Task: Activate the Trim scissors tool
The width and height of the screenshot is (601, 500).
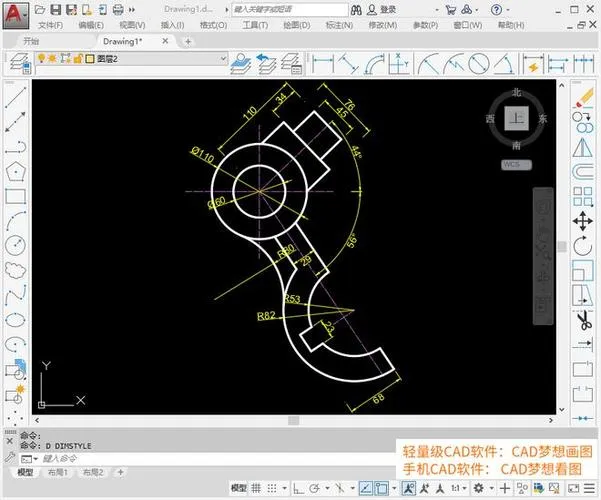Action: pyautogui.click(x=582, y=321)
